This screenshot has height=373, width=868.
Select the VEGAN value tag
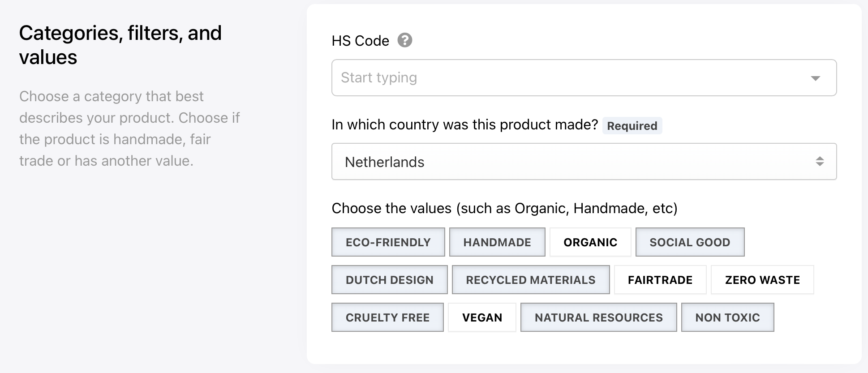[x=482, y=317]
